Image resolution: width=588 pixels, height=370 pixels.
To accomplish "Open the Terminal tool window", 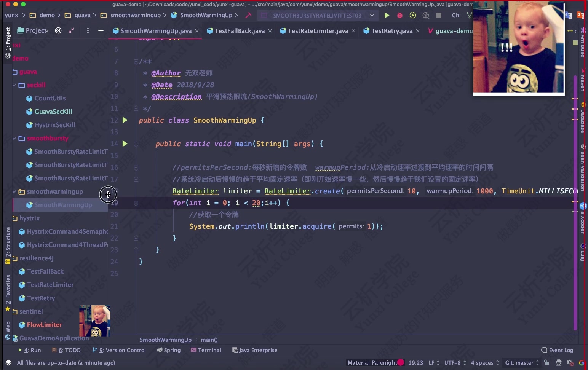I will (206, 350).
